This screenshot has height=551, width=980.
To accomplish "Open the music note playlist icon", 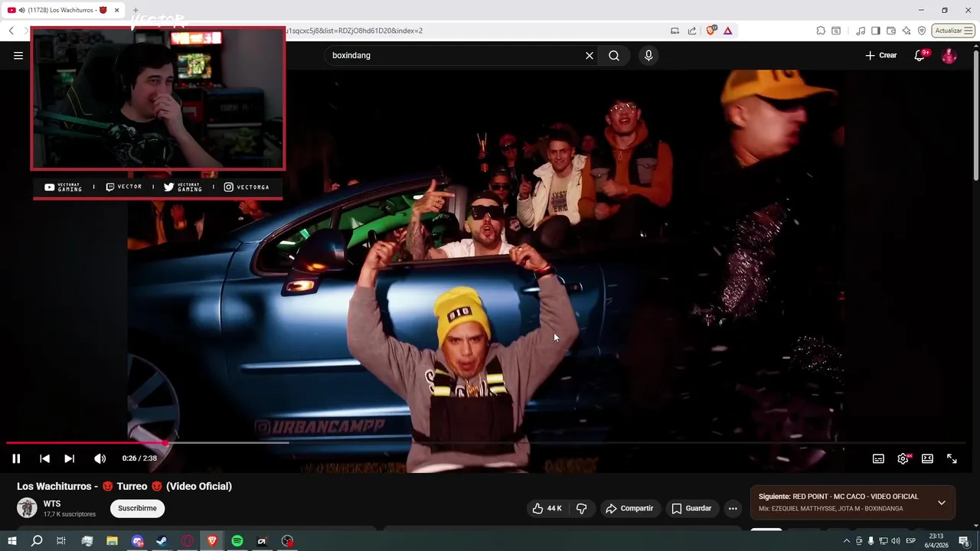I will coord(861,31).
